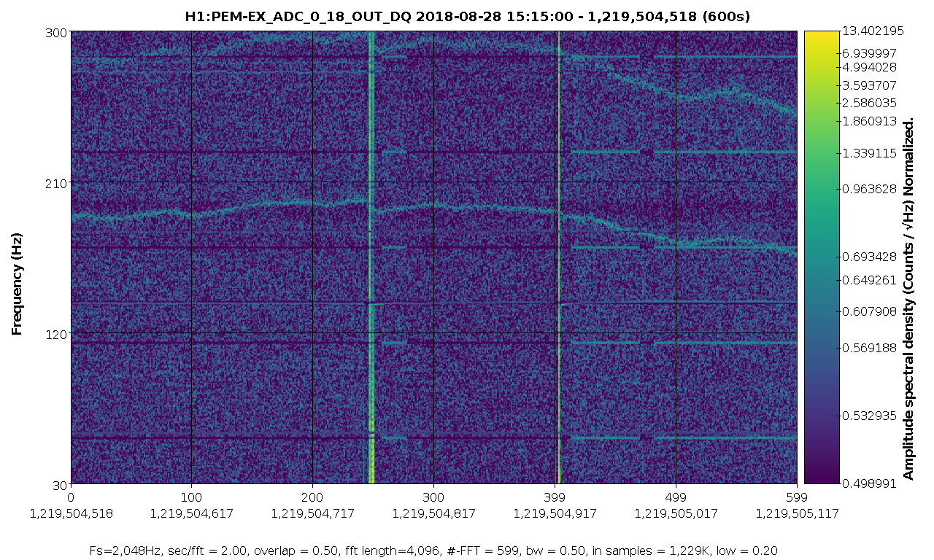Click the 30 Hz frequency axis label

pyautogui.click(x=61, y=485)
